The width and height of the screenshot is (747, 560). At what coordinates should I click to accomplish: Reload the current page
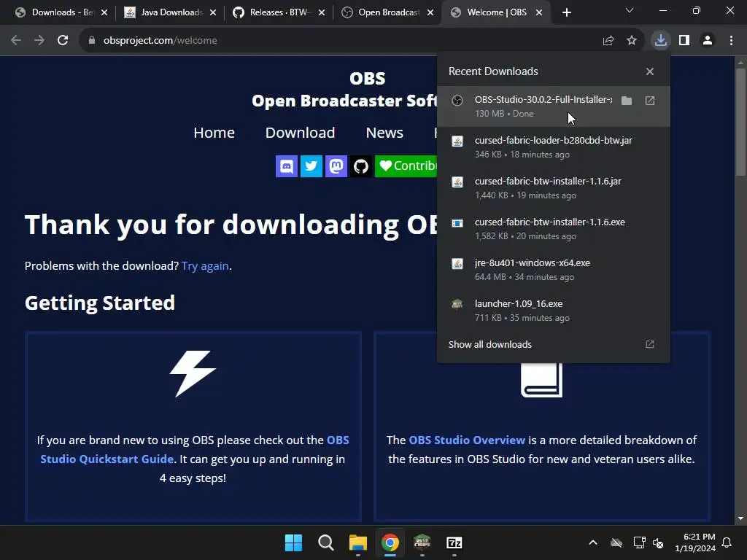(x=63, y=41)
